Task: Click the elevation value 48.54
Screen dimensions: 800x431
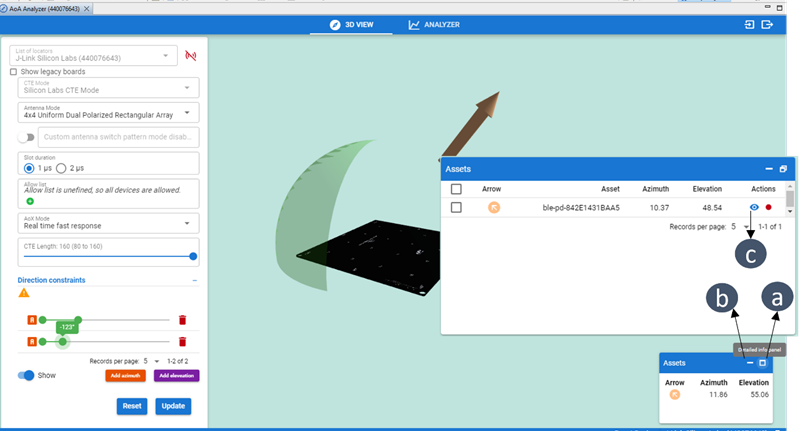Action: click(712, 208)
